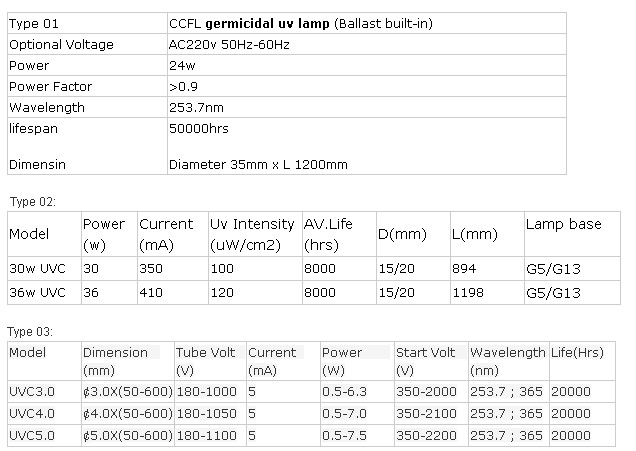The image size is (636, 451).
Task: Click the Type 03 table heading
Action: pyautogui.click(x=33, y=331)
